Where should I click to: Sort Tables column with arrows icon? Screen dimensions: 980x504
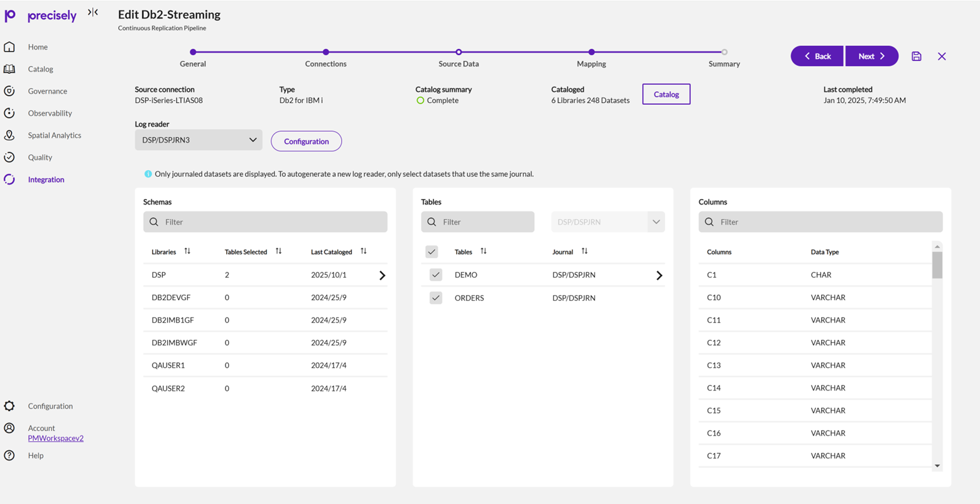tap(484, 251)
